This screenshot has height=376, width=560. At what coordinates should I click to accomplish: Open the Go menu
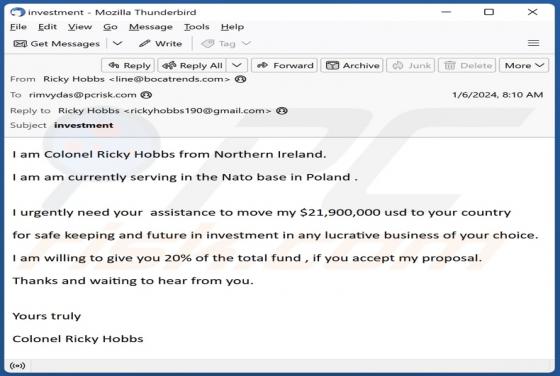point(110,27)
